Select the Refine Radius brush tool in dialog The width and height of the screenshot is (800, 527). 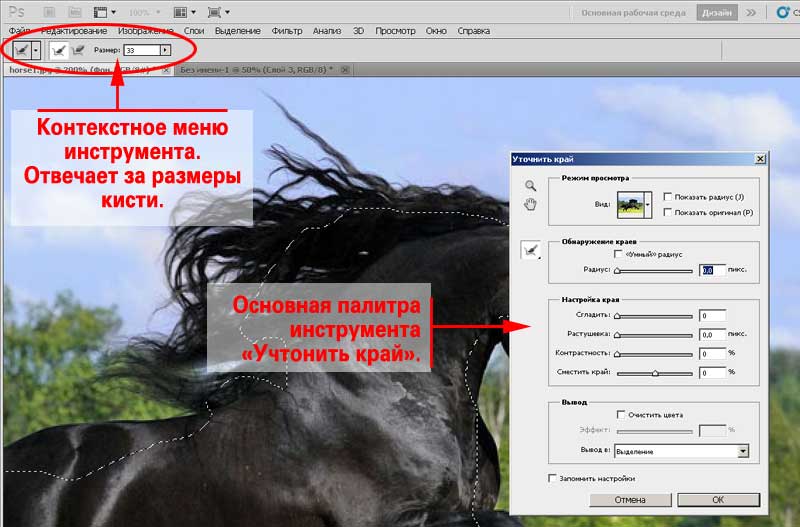pos(531,251)
